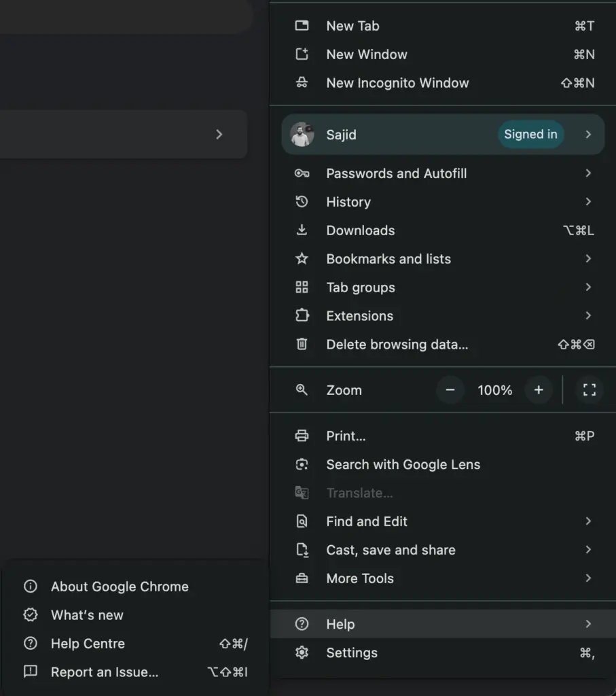This screenshot has width=616, height=696.
Task: Click the Google Lens search icon
Action: click(x=302, y=465)
